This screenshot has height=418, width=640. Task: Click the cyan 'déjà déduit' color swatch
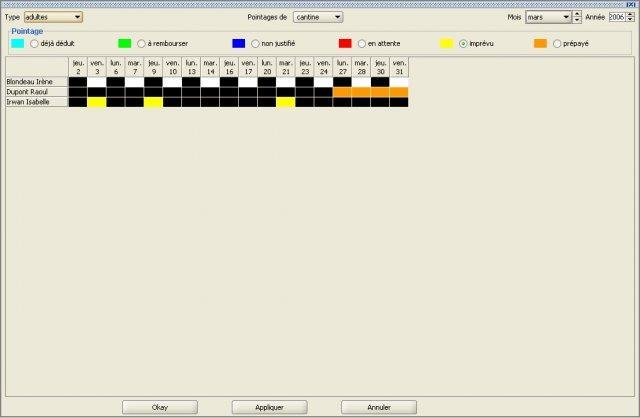pyautogui.click(x=18, y=43)
